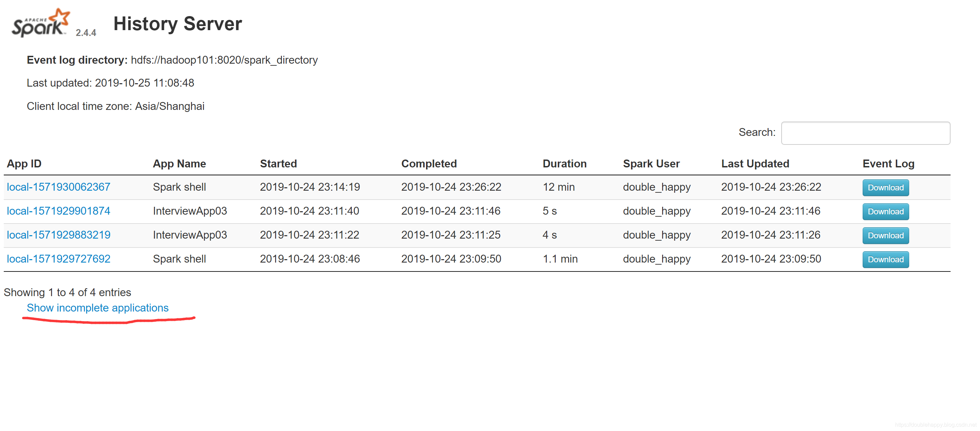This screenshot has width=980, height=431.
Task: Open application local-1571930062367
Action: [59, 187]
